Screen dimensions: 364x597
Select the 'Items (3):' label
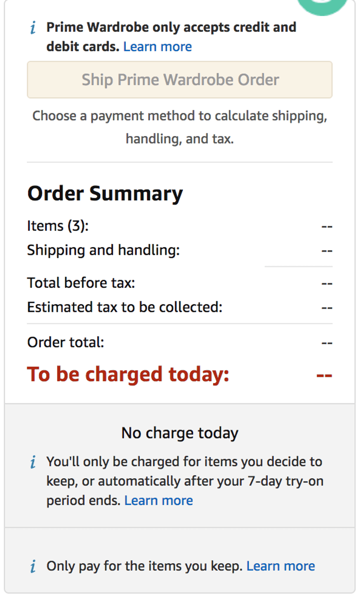coord(58,226)
